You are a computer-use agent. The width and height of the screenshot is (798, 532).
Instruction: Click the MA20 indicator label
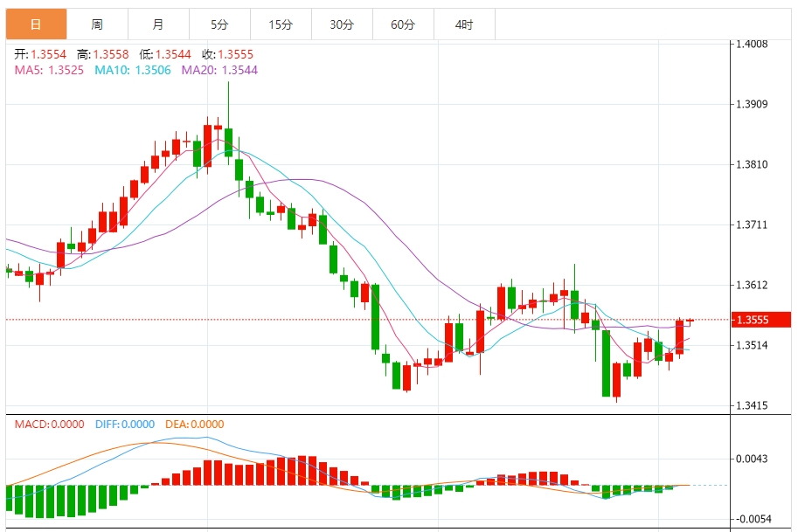[219, 70]
